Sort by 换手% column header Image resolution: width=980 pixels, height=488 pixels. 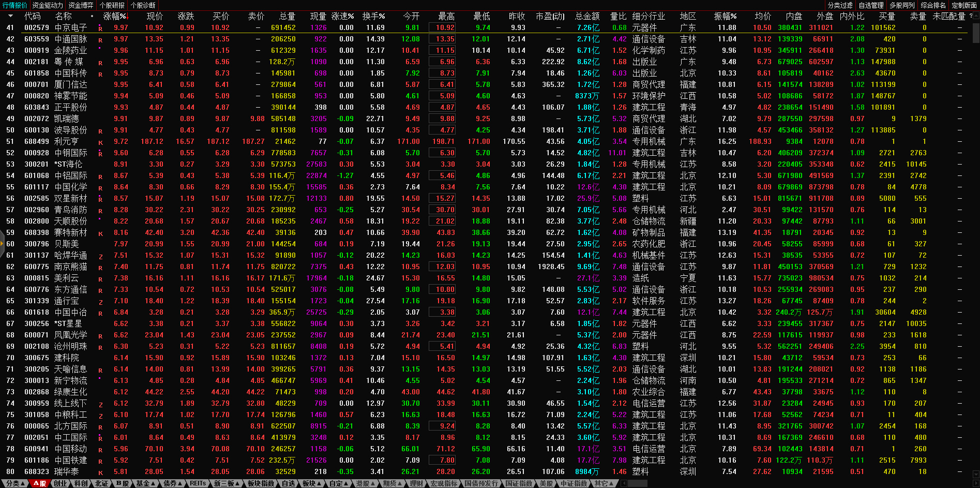pos(373,16)
